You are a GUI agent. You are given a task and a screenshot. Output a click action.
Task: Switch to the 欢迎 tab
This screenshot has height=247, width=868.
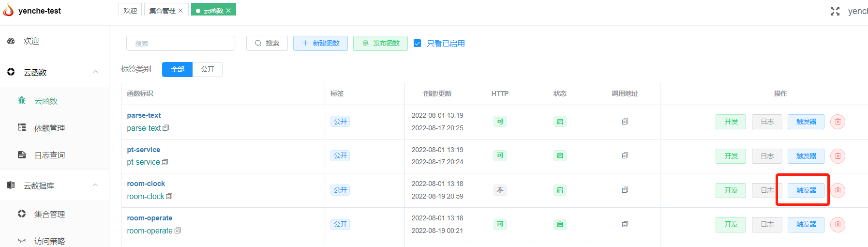coord(130,11)
